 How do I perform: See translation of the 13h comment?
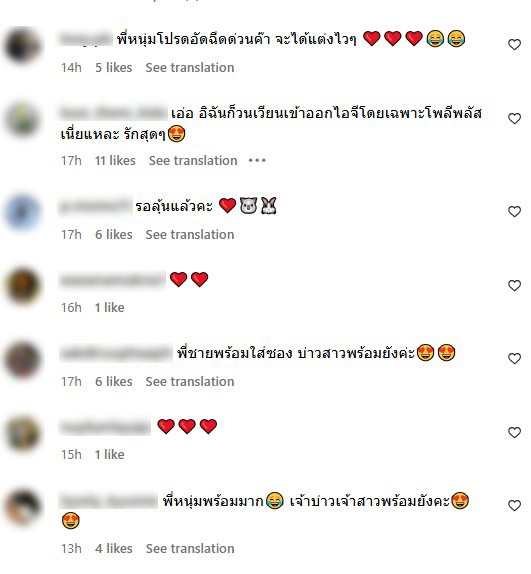190,548
